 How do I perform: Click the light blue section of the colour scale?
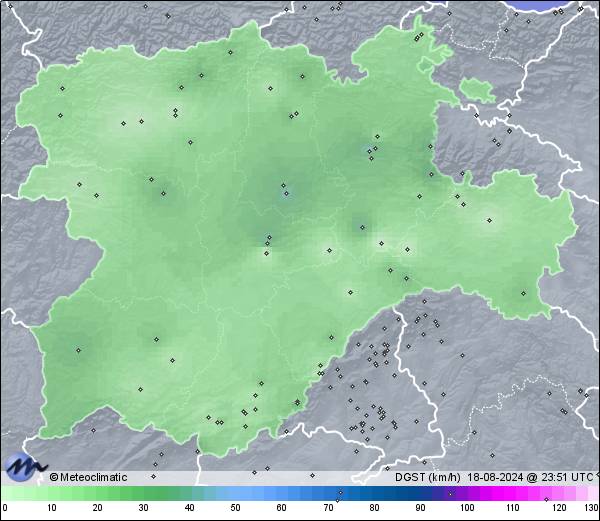click(x=241, y=493)
